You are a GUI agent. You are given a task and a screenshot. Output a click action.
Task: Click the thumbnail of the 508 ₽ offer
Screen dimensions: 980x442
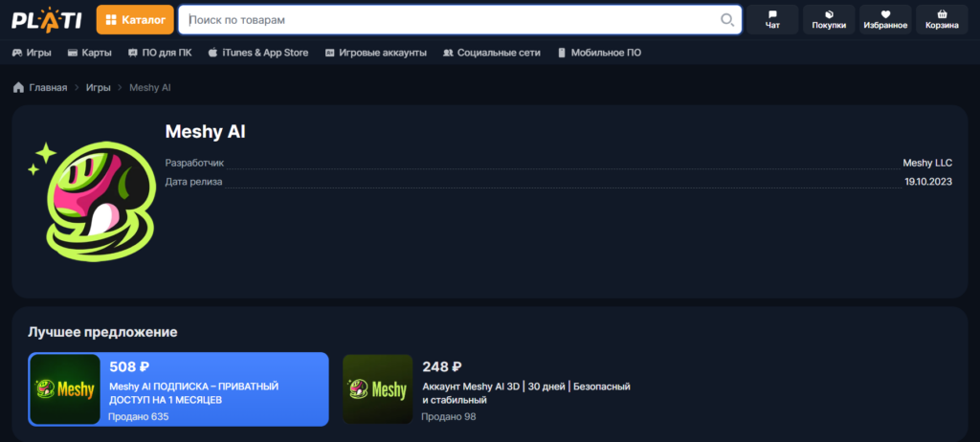pos(65,389)
